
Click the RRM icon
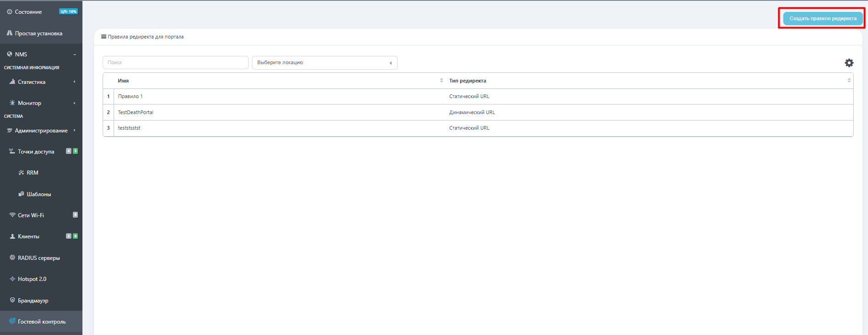pyautogui.click(x=21, y=173)
